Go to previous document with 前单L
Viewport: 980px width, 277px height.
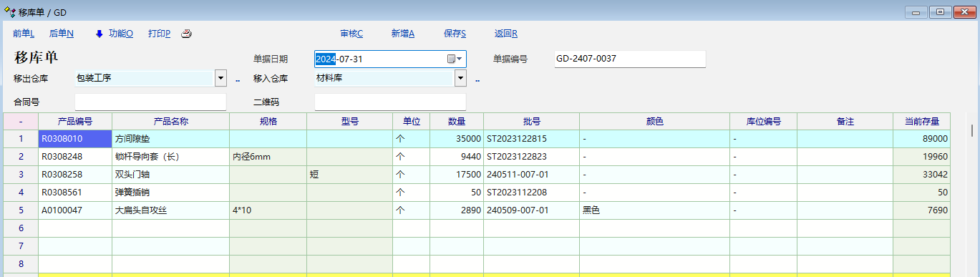(24, 34)
